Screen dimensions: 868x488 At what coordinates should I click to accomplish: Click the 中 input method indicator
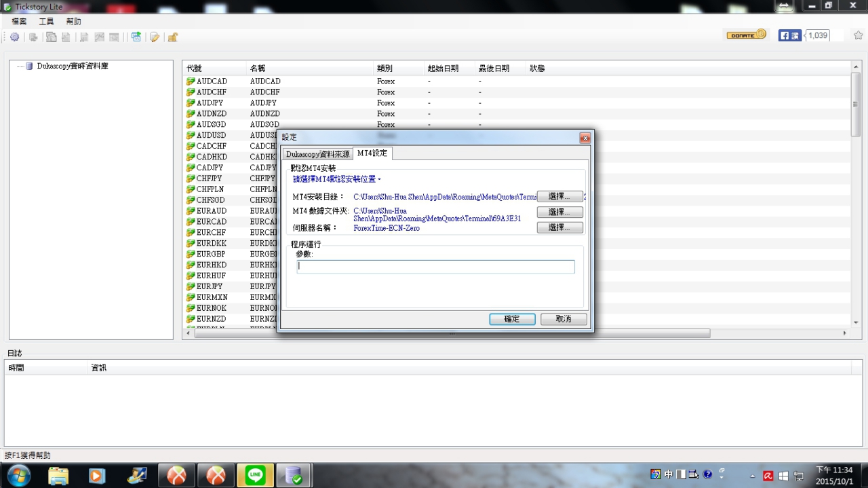pos(669,474)
